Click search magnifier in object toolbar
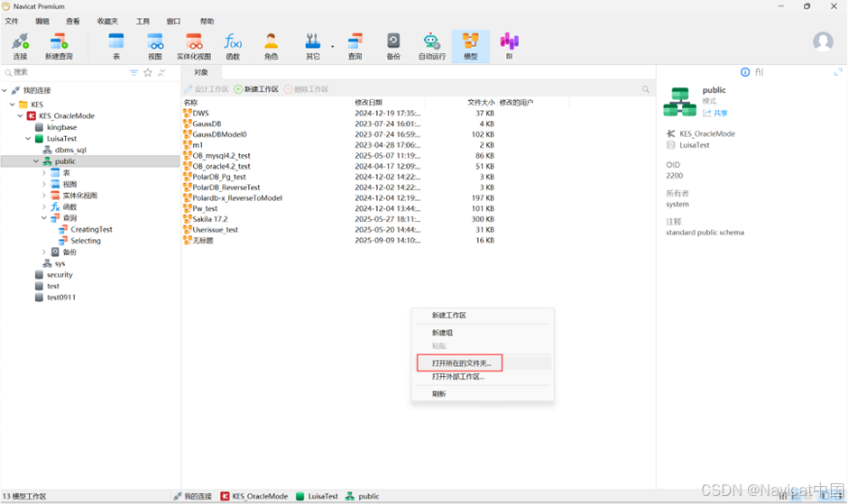 [645, 89]
